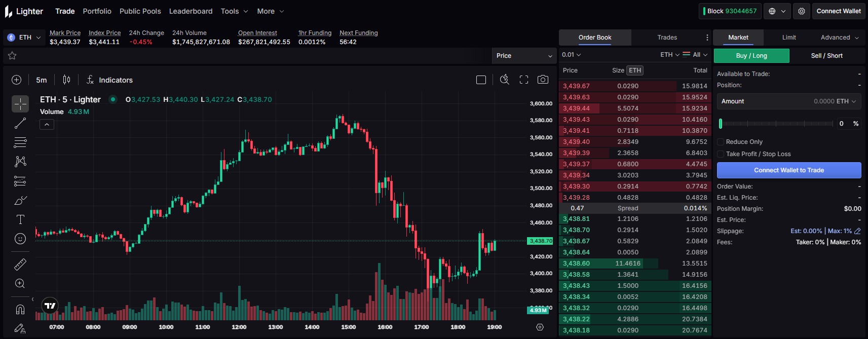
Task: Switch to the Sell / Short side
Action: coord(826,56)
